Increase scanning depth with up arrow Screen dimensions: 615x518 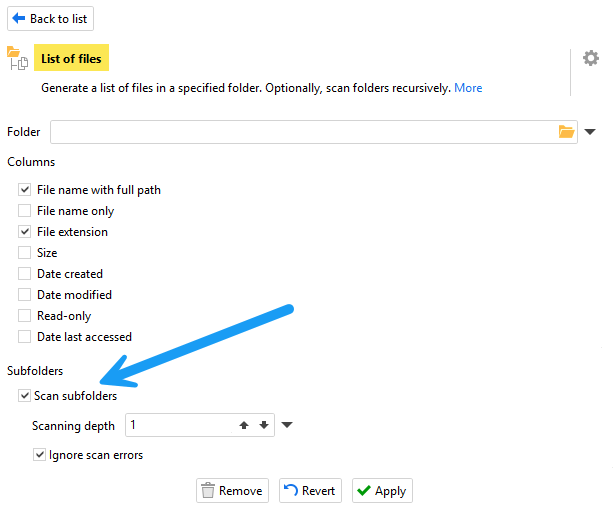[x=243, y=425]
